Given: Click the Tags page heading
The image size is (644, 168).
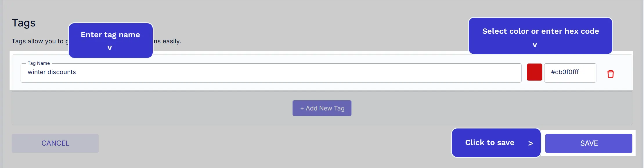Looking at the screenshot, I should point(24,23).
